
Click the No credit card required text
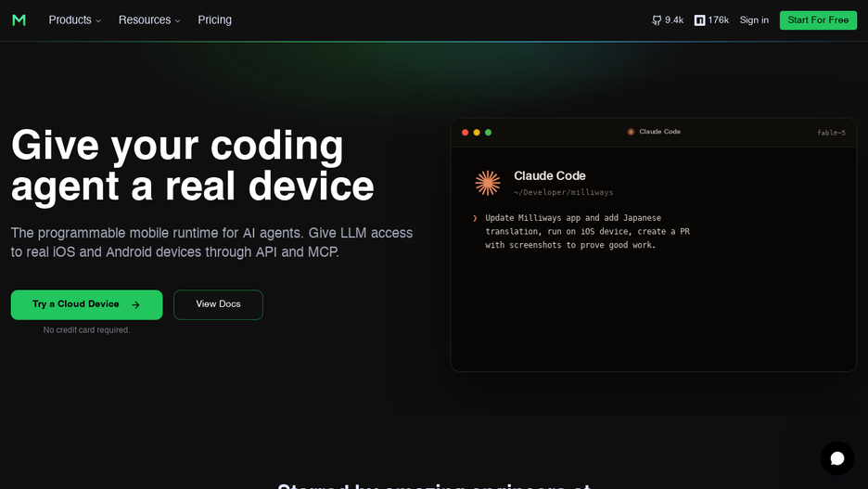87,330
